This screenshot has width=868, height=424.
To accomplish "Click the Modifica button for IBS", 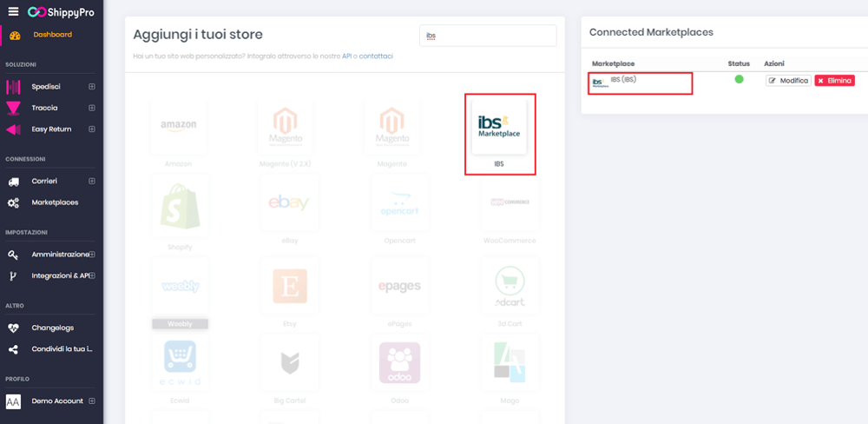I will pos(788,81).
